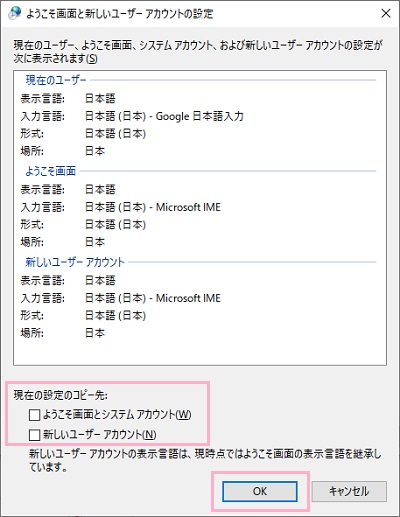Click 形式 日本語 (日本) under ようこそ画面
The image size is (400, 517).
click(116, 225)
